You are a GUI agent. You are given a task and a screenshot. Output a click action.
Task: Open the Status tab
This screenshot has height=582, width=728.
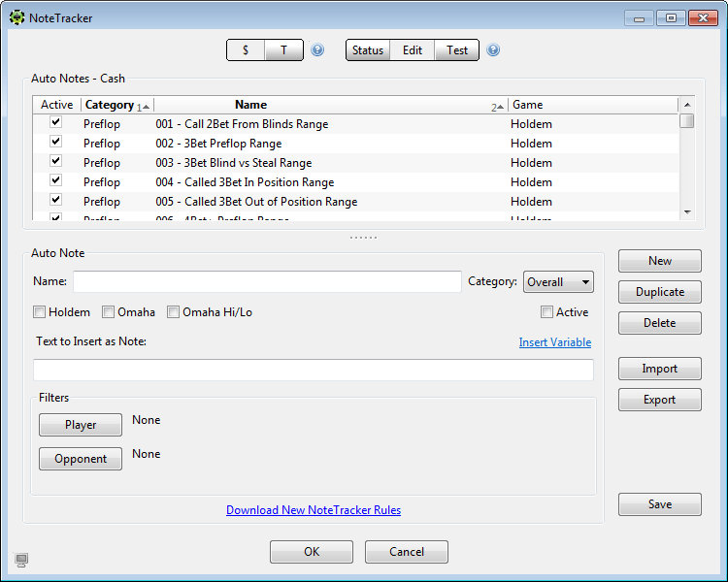pyautogui.click(x=368, y=50)
